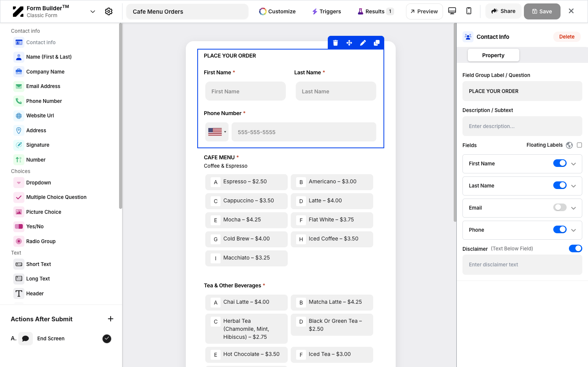Switch to mobile preview icon
The height and width of the screenshot is (367, 588).
[x=469, y=11]
